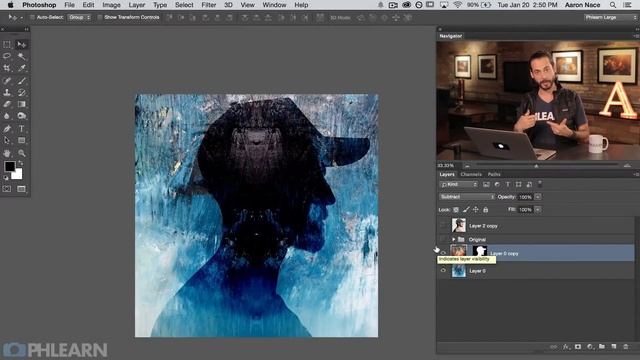Click the Navigator panel tab
This screenshot has width=640, height=360.
click(450, 36)
